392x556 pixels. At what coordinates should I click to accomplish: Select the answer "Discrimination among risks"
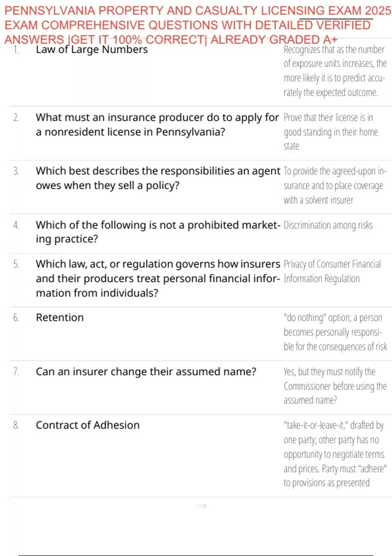pos(328,225)
